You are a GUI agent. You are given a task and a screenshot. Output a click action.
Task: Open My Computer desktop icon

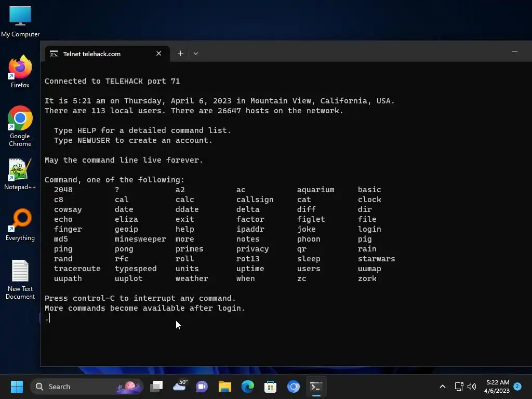click(x=20, y=21)
